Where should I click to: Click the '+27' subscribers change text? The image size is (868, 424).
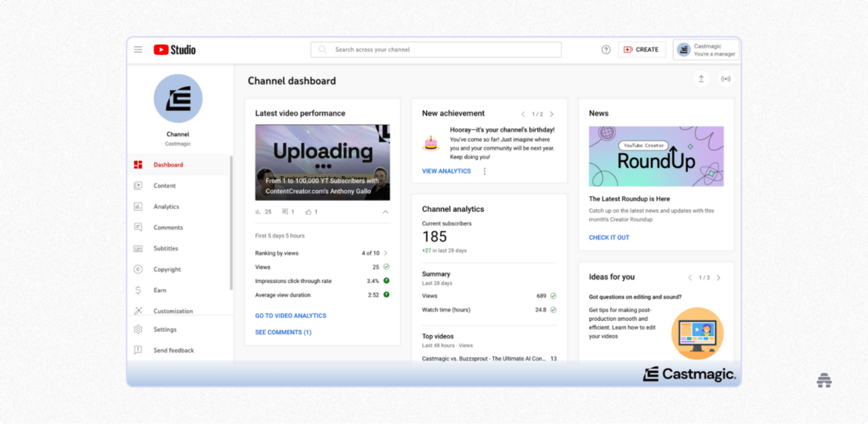click(427, 251)
